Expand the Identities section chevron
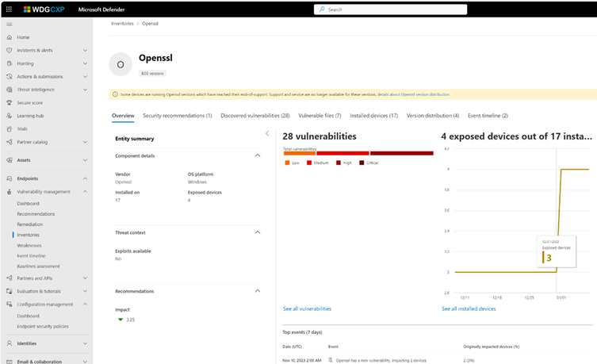597x364 pixels. click(85, 343)
